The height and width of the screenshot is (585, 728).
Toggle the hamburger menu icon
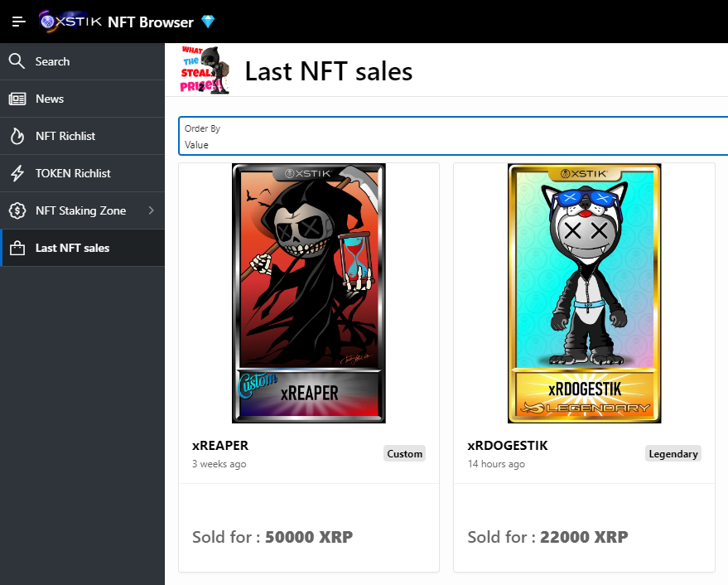18,22
